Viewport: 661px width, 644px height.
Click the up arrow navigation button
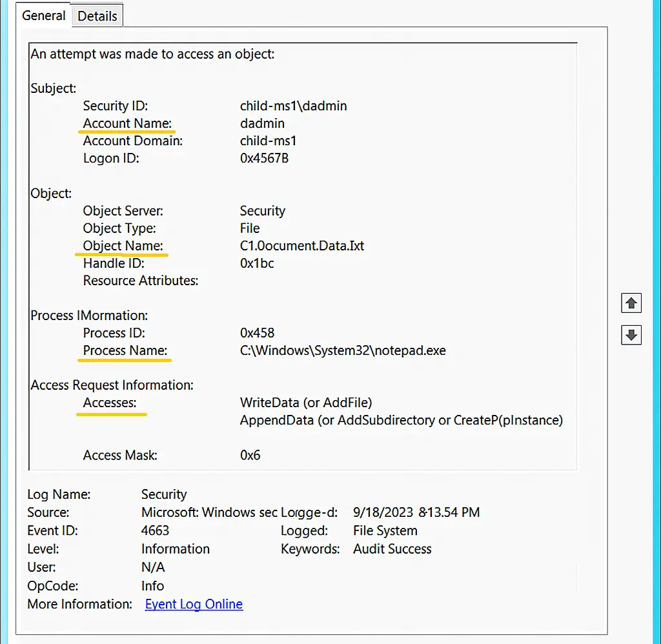[631, 303]
